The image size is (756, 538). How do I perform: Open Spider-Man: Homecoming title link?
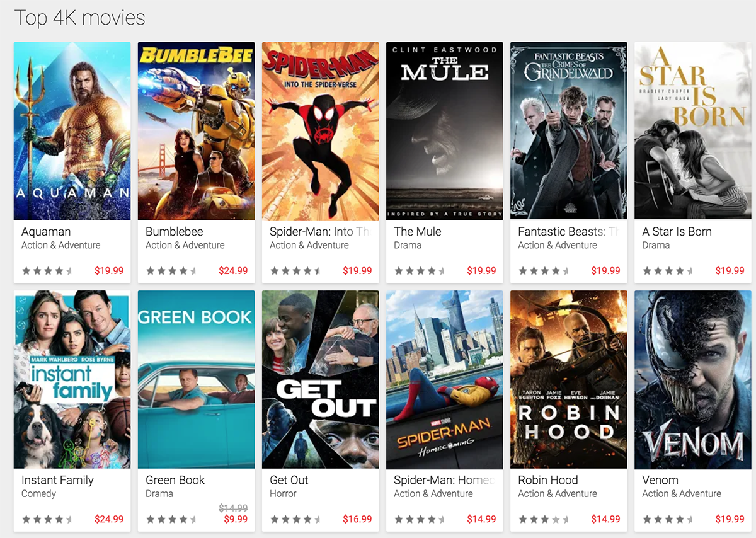click(x=444, y=480)
